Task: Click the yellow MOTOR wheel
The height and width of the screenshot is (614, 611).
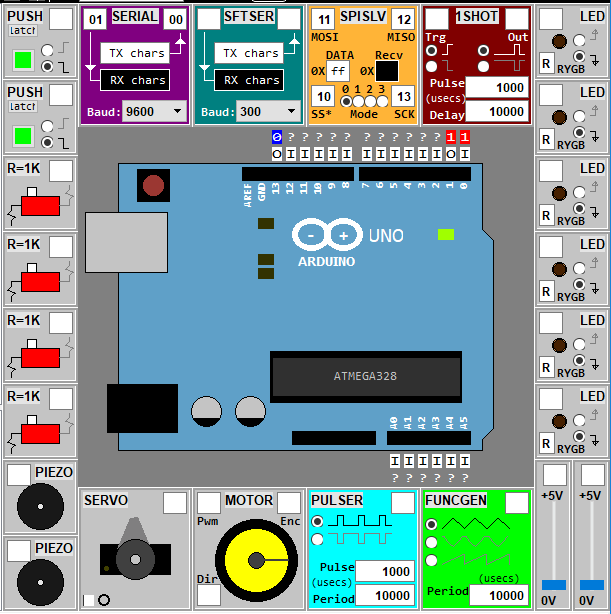Action: pos(256,561)
